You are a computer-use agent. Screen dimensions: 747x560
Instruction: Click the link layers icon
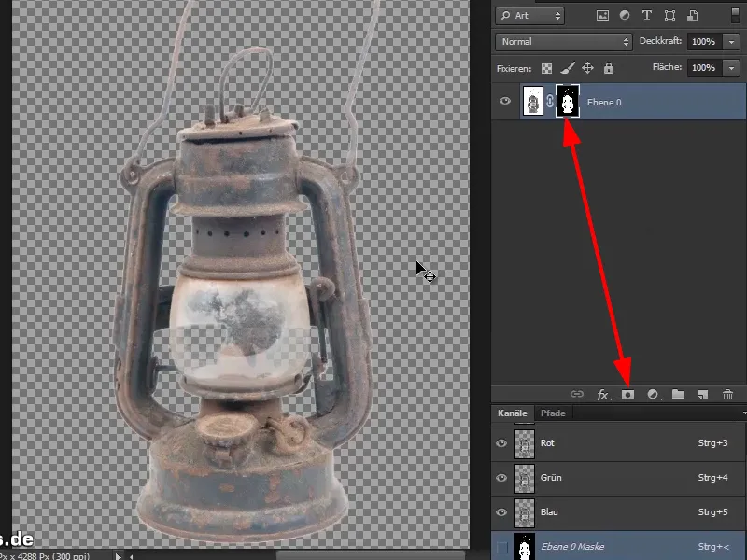[x=577, y=394]
